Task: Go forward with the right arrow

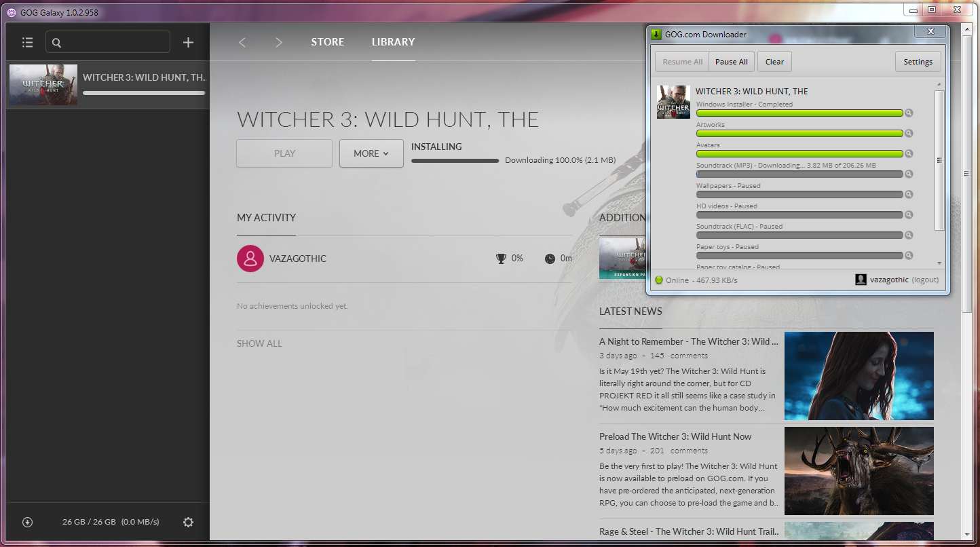Action: [278, 42]
